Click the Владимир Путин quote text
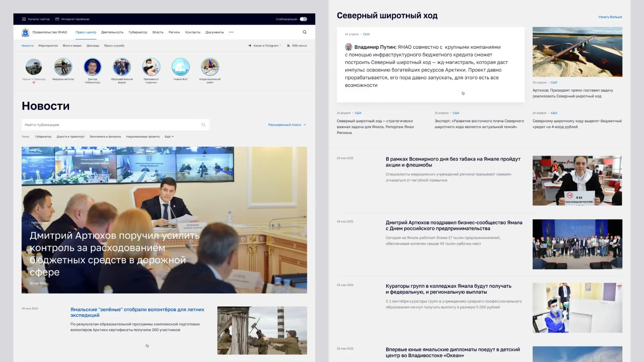 [426, 66]
